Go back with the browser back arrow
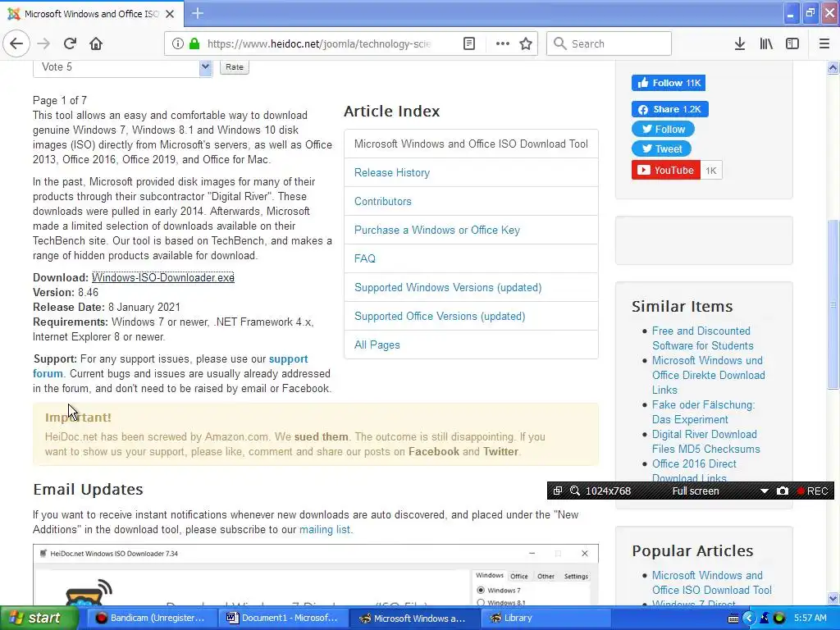 click(x=16, y=43)
